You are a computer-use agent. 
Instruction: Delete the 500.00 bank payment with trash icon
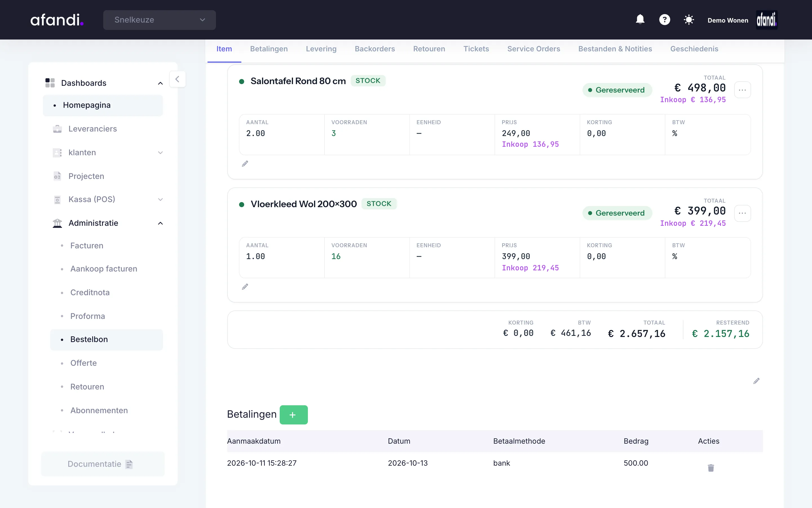[711, 468]
